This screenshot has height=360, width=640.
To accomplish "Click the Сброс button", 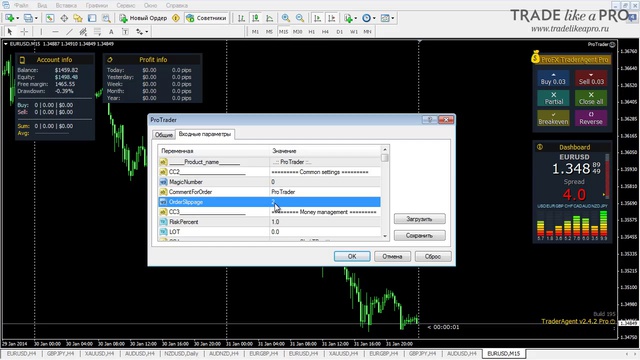I will click(433, 256).
